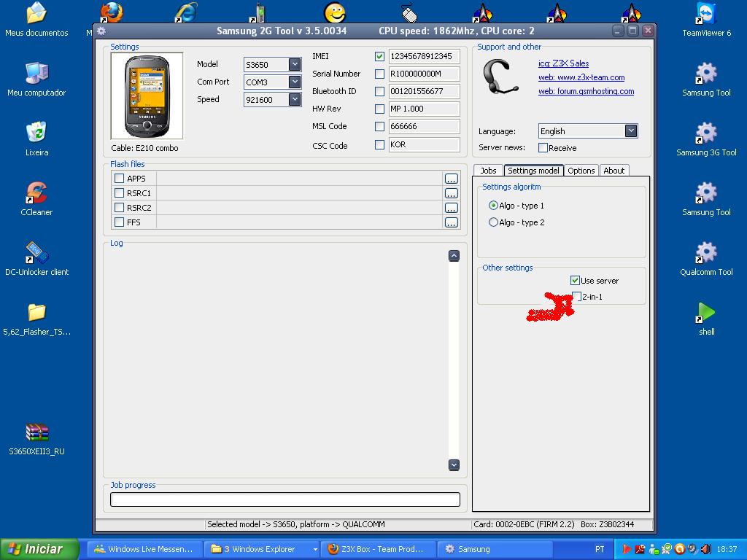The height and width of the screenshot is (560, 747).
Task: Click the log scroll-down arrow
Action: (x=454, y=464)
